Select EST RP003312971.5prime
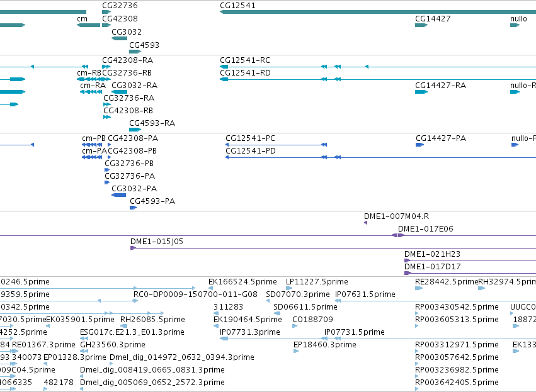Viewport: 536px width, 392px height. pos(457,345)
